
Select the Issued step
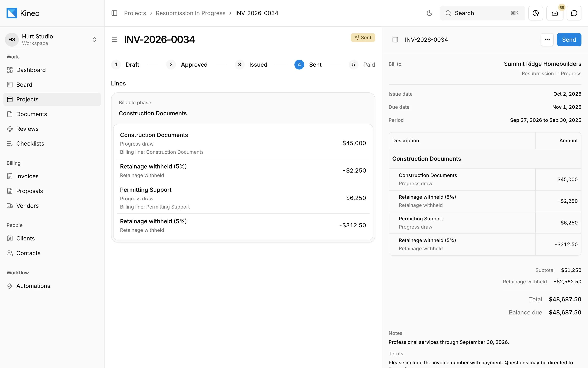pyautogui.click(x=251, y=64)
